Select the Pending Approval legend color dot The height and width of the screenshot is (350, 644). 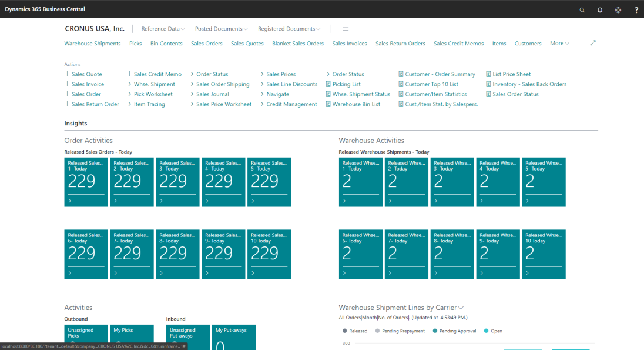click(x=435, y=331)
